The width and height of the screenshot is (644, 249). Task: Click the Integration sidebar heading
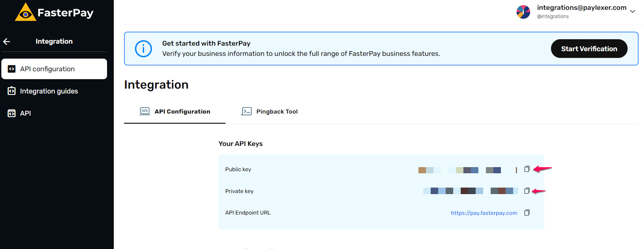54,41
